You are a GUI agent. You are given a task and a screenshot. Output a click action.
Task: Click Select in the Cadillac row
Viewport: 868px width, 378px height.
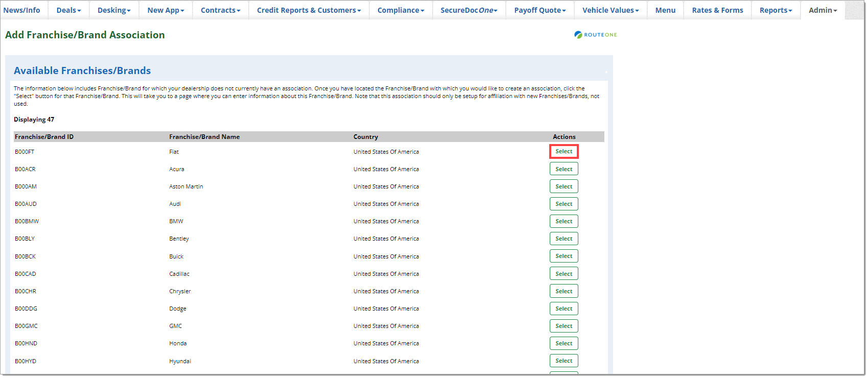pos(564,274)
